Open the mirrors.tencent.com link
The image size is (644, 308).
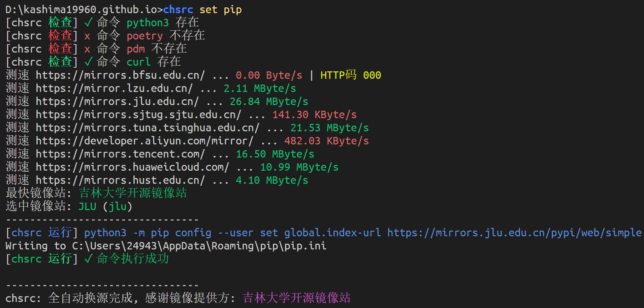click(120, 154)
